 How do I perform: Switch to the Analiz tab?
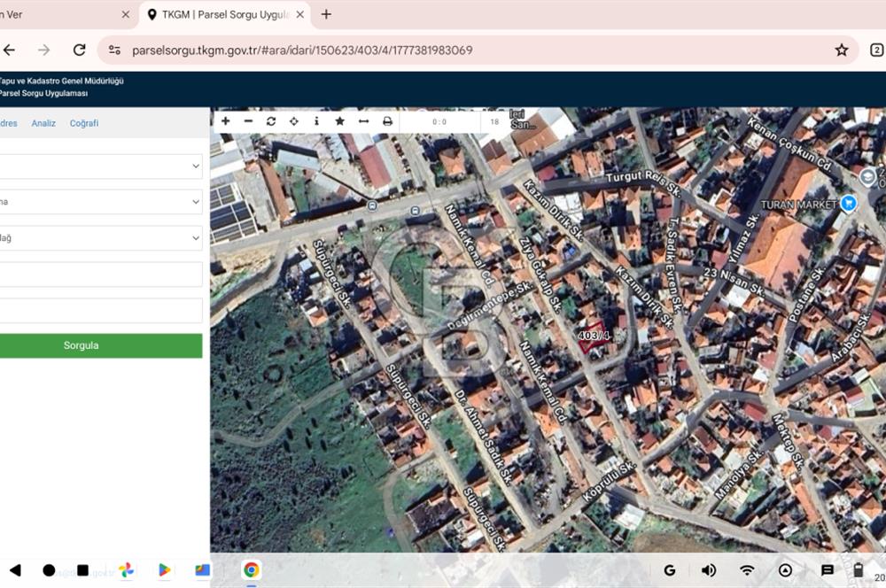coord(43,123)
